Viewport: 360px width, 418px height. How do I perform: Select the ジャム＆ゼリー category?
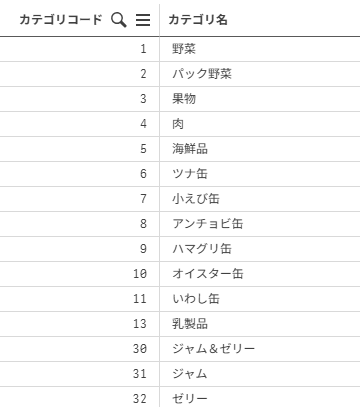[214, 349]
